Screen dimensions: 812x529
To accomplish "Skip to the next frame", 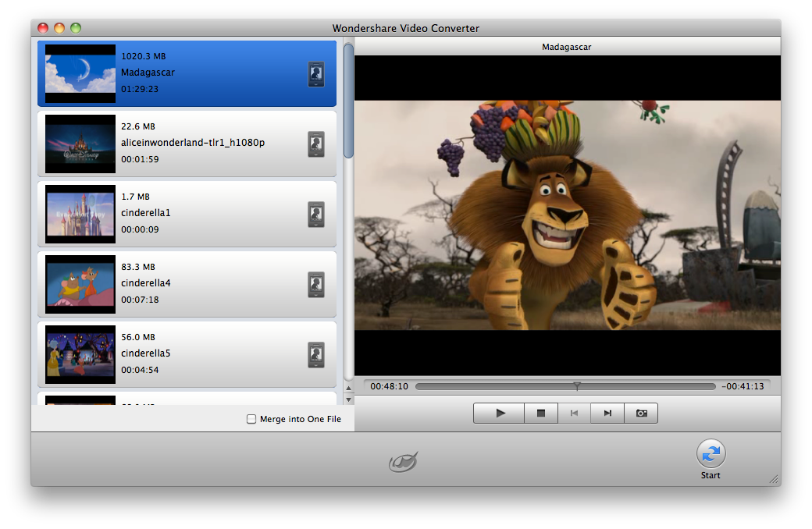I will pos(607,413).
